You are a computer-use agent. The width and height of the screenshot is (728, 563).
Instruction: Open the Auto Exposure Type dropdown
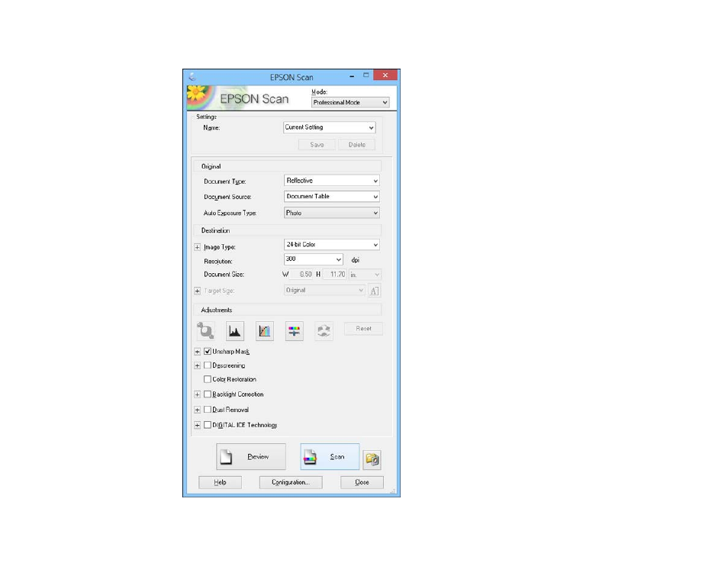(x=331, y=213)
